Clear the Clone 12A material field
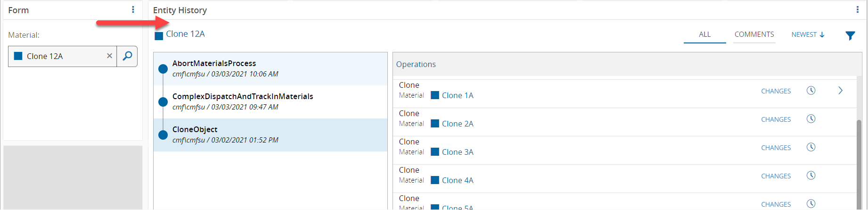 (x=109, y=56)
